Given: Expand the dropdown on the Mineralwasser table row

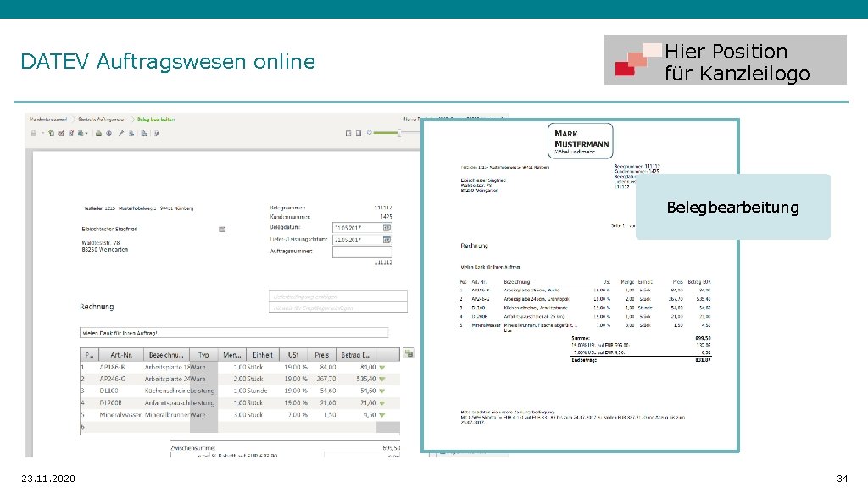Looking at the screenshot, I should pyautogui.click(x=381, y=415).
